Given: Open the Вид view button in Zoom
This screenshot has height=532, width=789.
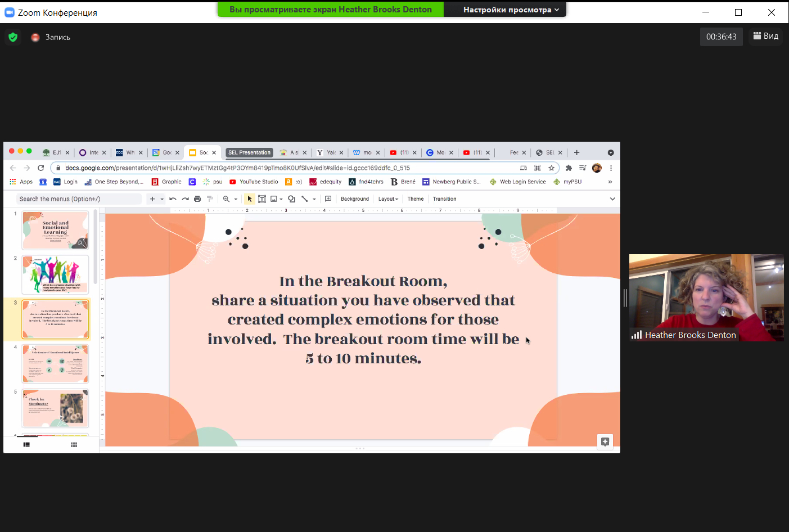Looking at the screenshot, I should click(765, 37).
